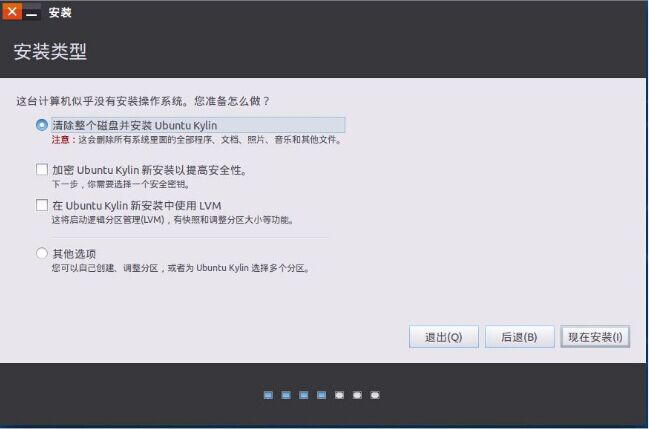This screenshot has width=649, height=429.
Task: Click the last white progress step dot
Action: pyautogui.click(x=375, y=395)
